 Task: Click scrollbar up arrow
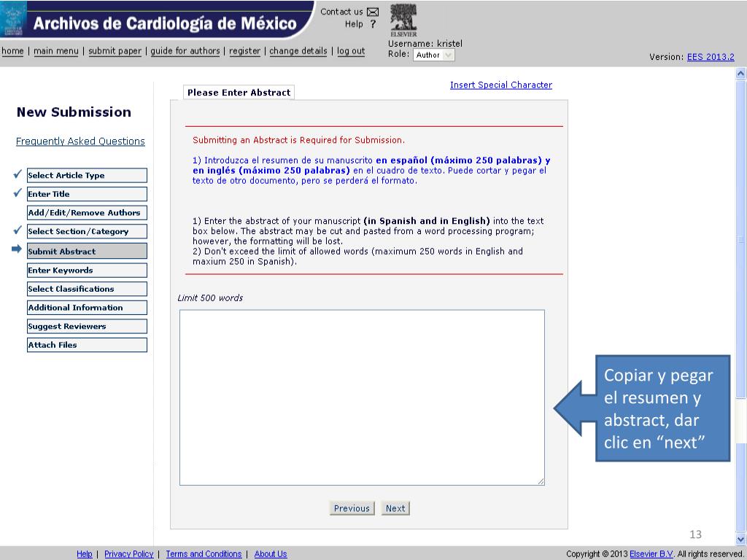[x=740, y=74]
